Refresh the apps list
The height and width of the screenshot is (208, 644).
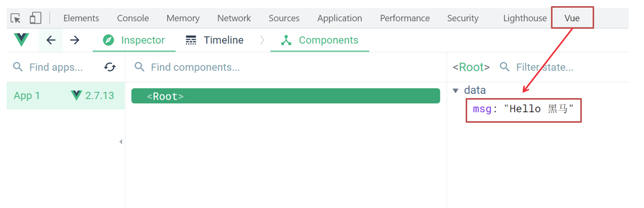click(x=109, y=67)
